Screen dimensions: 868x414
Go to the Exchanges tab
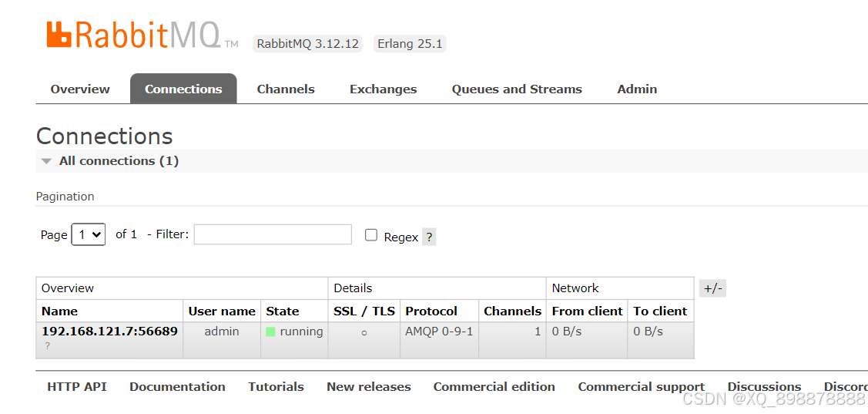383,89
